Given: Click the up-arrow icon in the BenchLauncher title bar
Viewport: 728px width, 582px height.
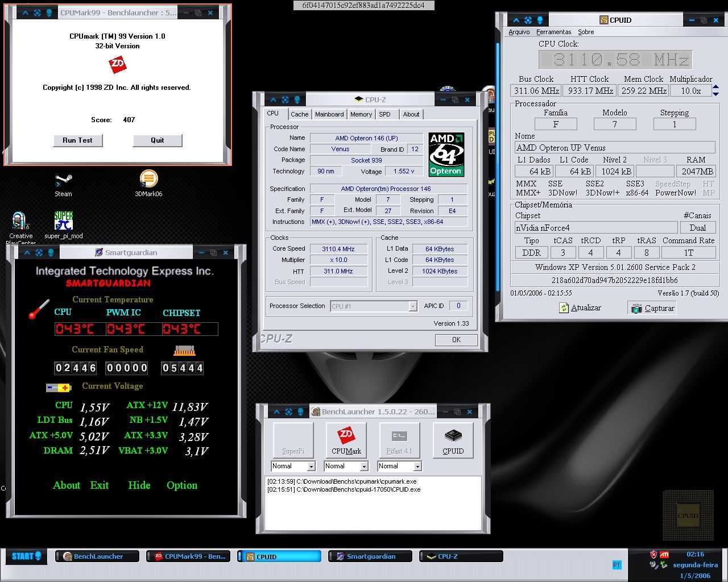Looking at the screenshot, I should tap(277, 411).
